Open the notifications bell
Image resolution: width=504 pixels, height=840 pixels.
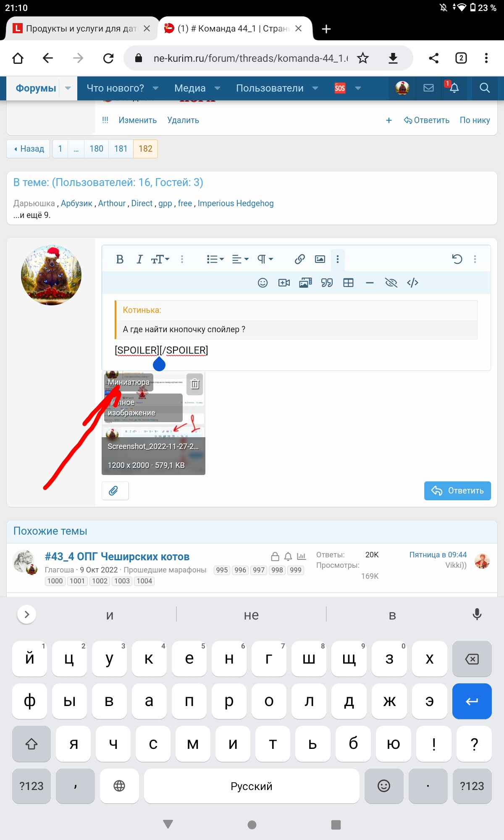(454, 88)
